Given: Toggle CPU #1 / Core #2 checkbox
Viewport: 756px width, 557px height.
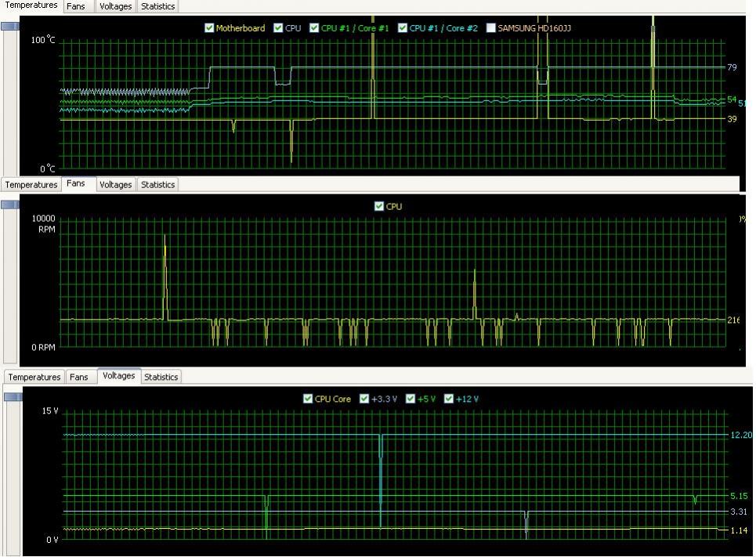Looking at the screenshot, I should point(403,28).
